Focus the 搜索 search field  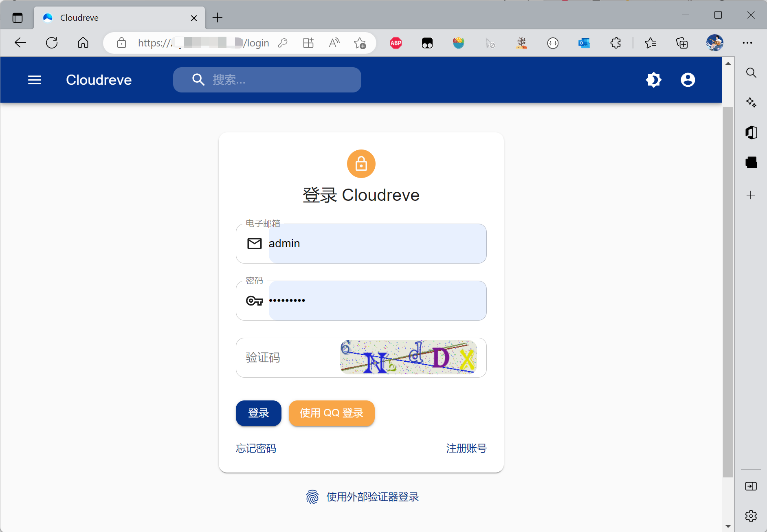point(267,80)
